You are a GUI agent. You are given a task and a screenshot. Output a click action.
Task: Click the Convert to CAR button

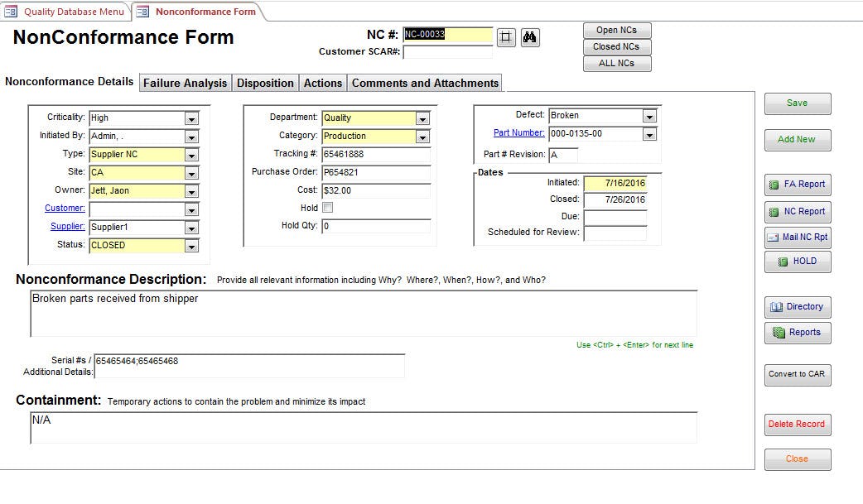(x=797, y=375)
